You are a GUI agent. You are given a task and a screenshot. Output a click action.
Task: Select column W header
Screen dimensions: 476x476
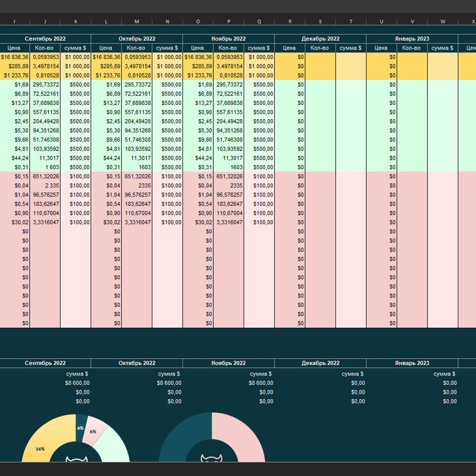click(443, 21)
